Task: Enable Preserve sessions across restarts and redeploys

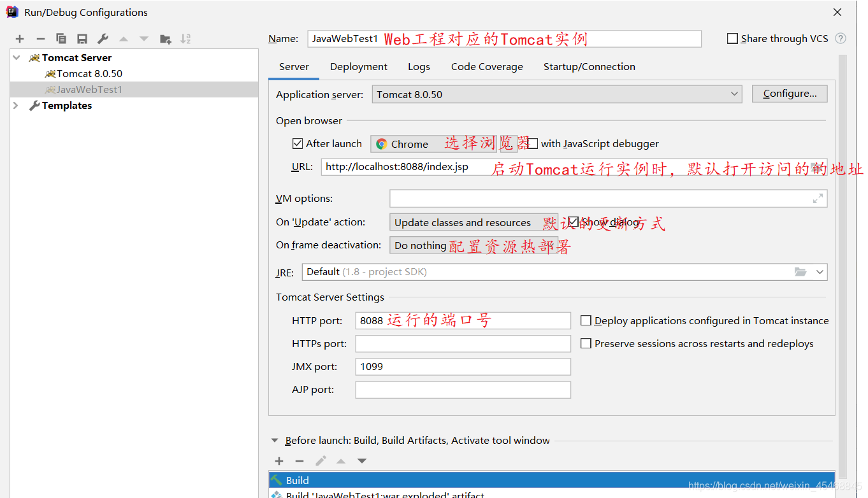Action: point(586,343)
